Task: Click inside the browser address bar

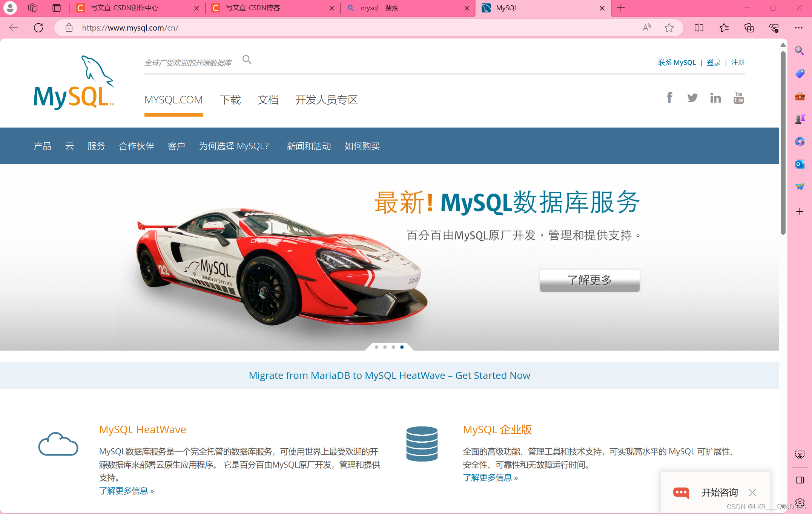Action: click(x=226, y=28)
